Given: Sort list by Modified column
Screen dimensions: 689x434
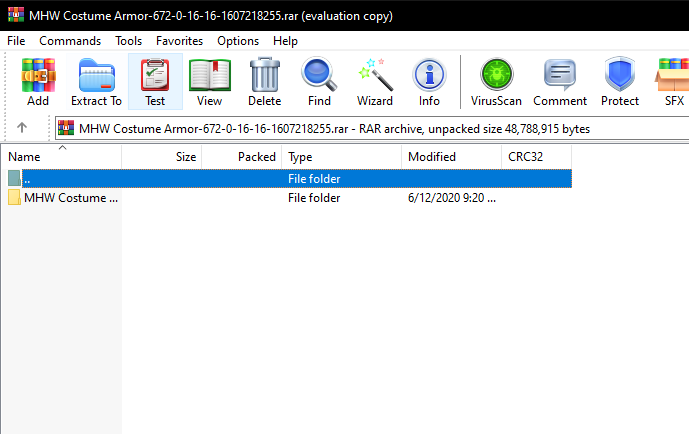Looking at the screenshot, I should (x=452, y=157).
